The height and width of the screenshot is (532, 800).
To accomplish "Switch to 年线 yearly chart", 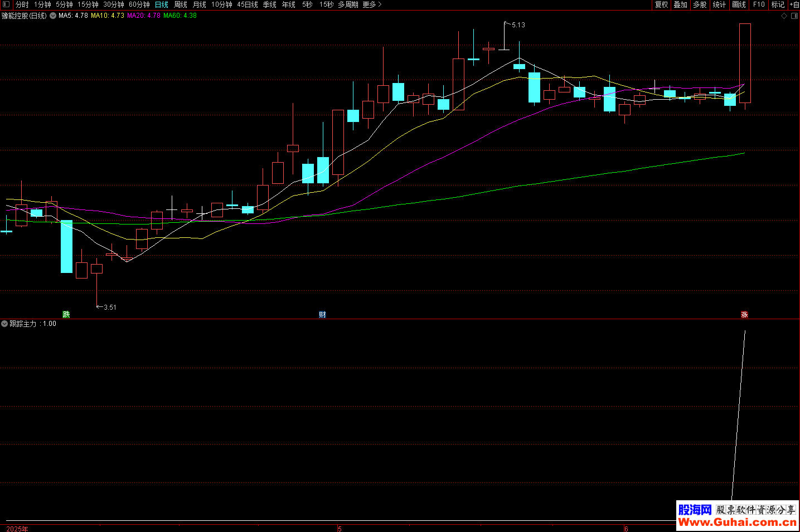I will 289,4.
